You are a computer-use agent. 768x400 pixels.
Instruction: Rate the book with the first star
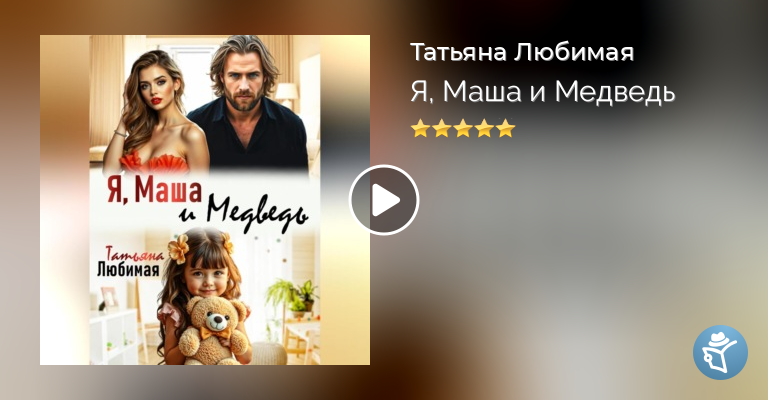(420, 128)
